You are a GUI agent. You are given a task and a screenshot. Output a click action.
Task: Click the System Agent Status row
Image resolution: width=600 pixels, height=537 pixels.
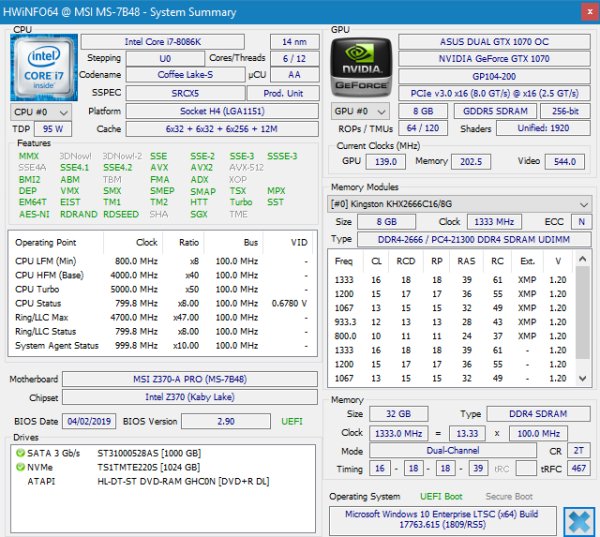pyautogui.click(x=161, y=346)
